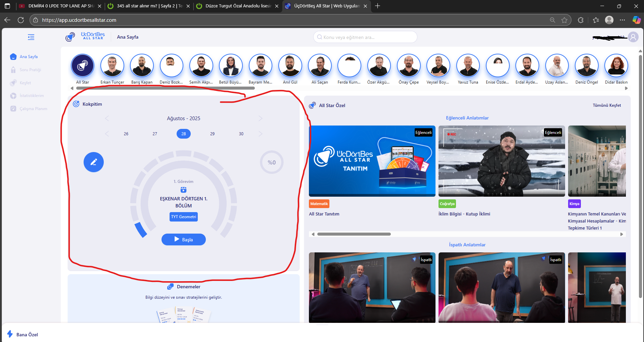
Task: Open a new browser tab
Action: point(377,6)
